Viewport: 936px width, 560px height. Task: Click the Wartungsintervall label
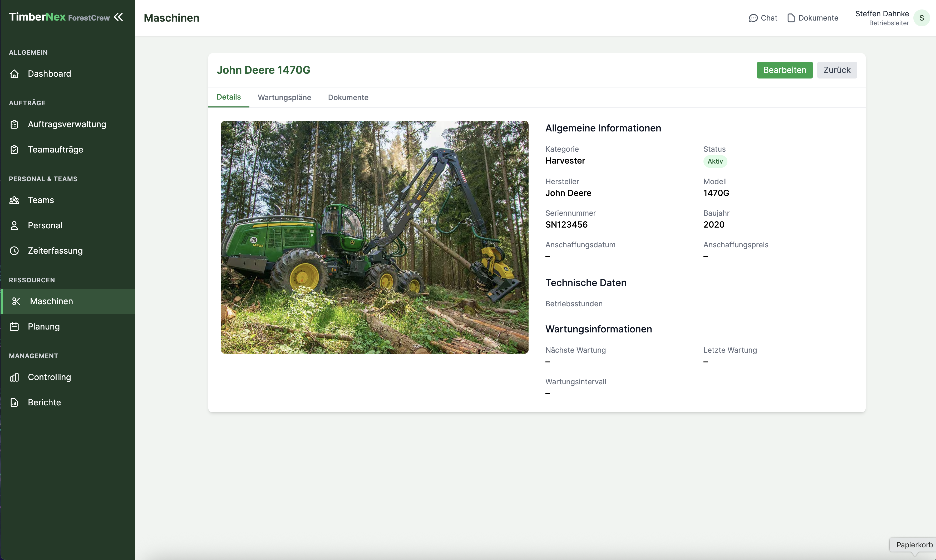576,382
